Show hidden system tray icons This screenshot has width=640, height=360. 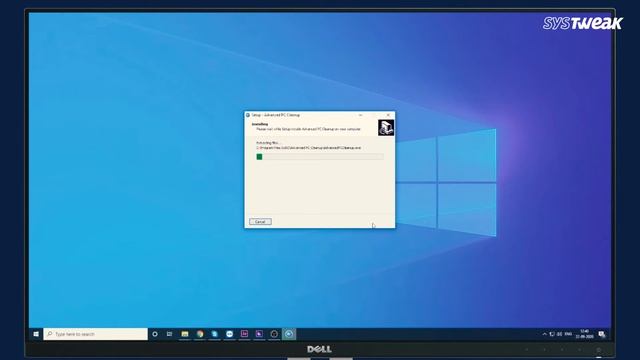(x=544, y=334)
